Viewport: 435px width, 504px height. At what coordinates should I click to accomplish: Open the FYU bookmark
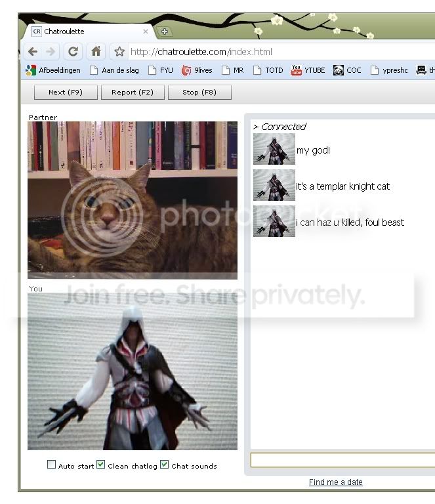(x=160, y=70)
